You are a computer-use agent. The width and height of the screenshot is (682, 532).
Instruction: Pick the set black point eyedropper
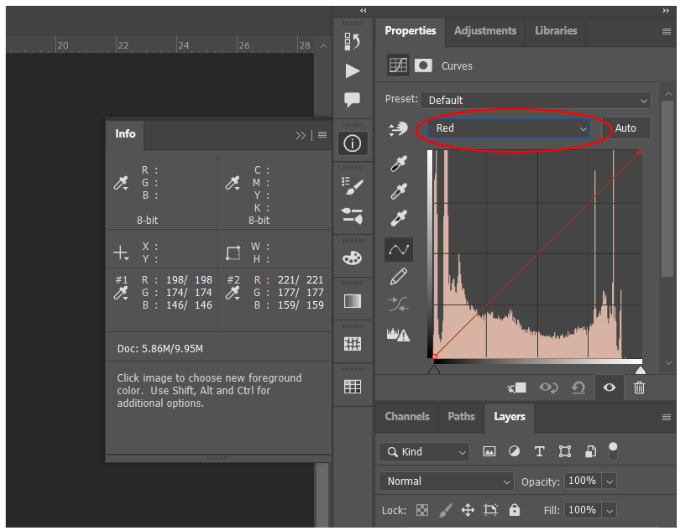coord(398,164)
